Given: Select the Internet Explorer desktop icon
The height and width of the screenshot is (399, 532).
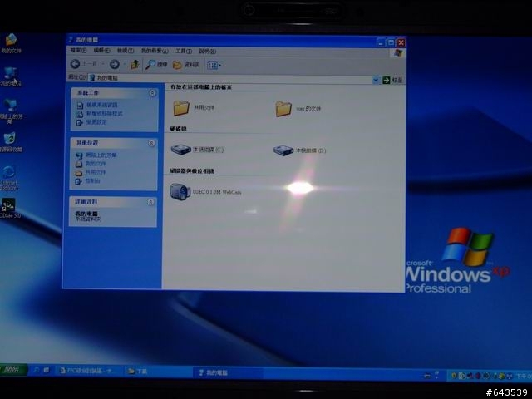Looking at the screenshot, I should [x=9, y=178].
